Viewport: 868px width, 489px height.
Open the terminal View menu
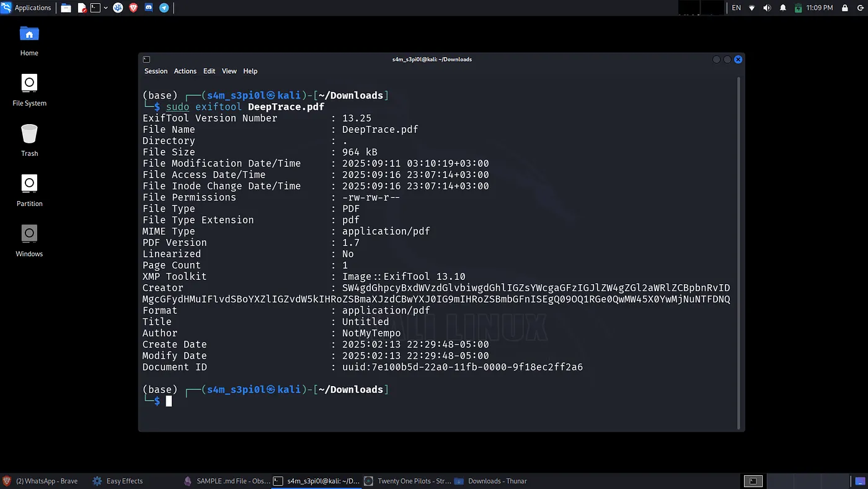pyautogui.click(x=229, y=71)
